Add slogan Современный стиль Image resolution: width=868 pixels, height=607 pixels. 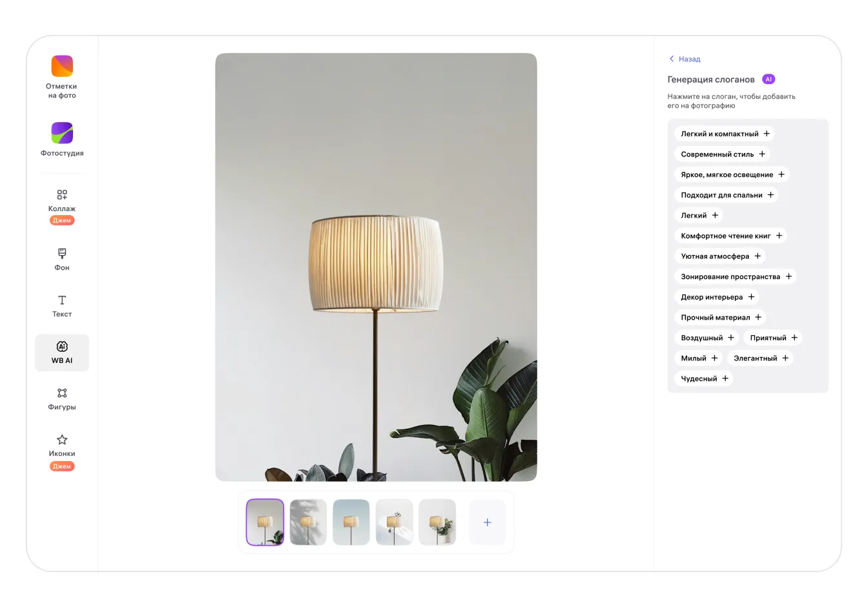click(x=722, y=154)
